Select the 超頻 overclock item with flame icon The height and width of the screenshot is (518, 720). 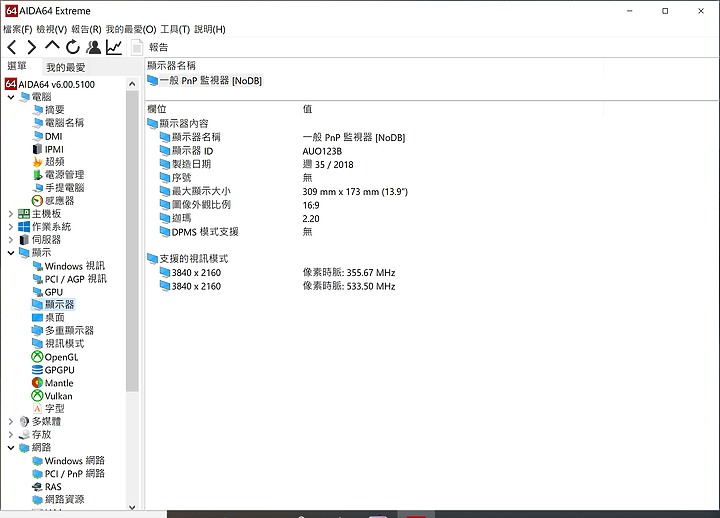click(48, 162)
